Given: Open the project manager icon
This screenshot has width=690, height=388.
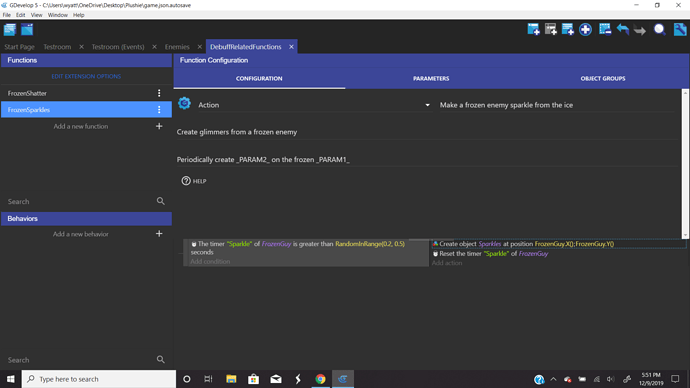Looking at the screenshot, I should click(x=10, y=29).
